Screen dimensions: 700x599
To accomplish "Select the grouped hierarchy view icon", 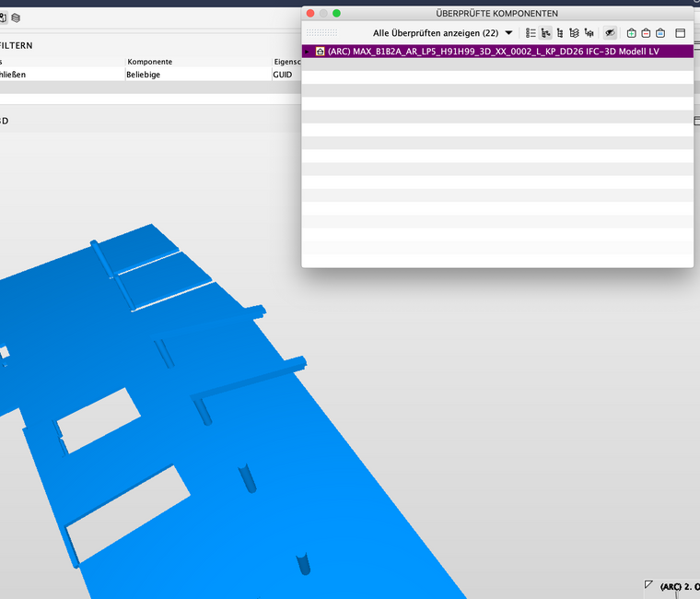I will 589,33.
